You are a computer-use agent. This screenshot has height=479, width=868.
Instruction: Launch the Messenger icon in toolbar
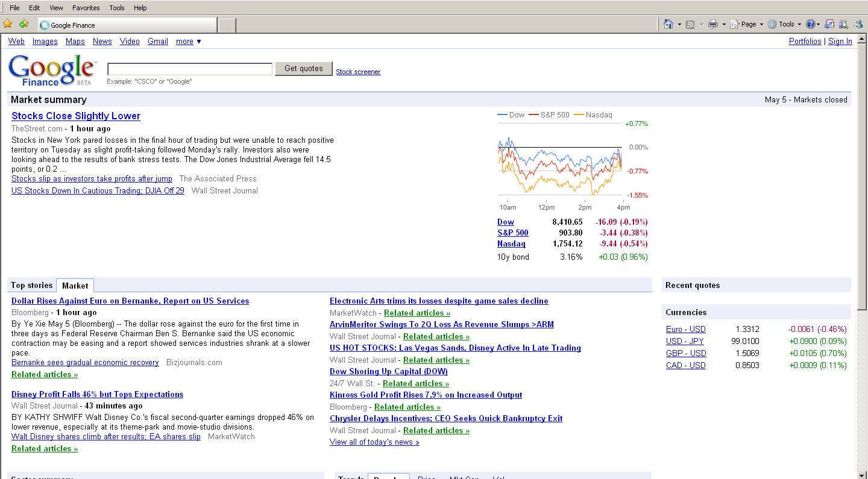tap(858, 24)
